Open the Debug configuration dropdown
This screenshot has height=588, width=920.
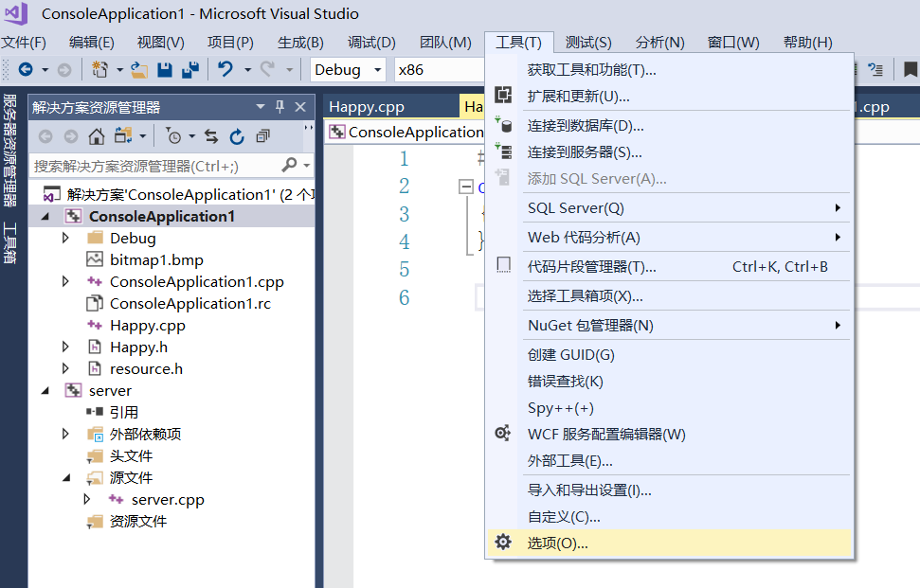378,70
